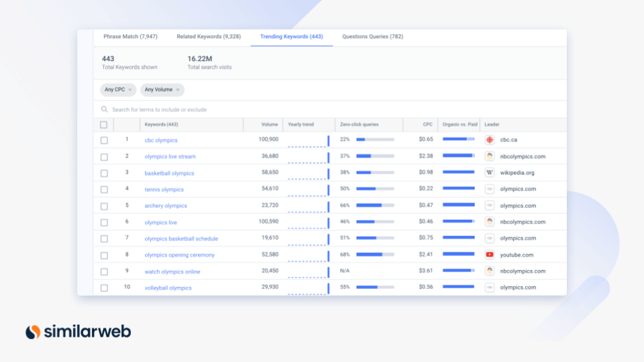Click olympics.com favicon in tennis olympics row
Viewport: 644px width, 362px height.
pos(490,189)
